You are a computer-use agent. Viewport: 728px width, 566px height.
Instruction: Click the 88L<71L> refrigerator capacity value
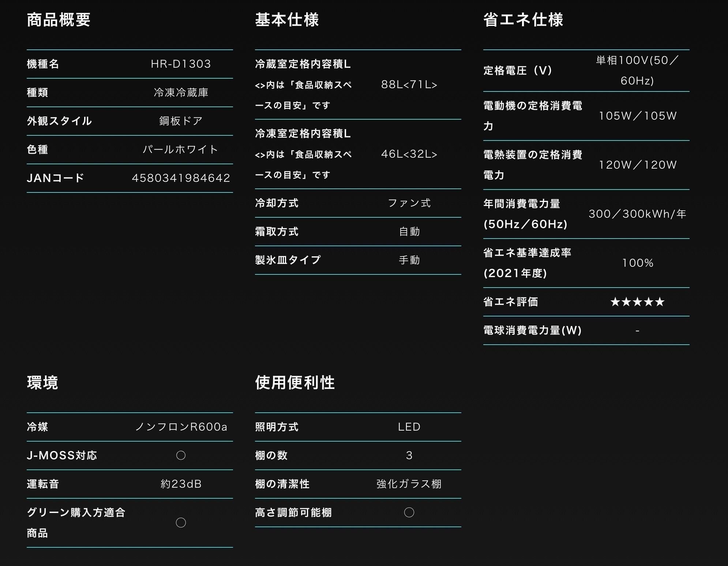click(x=409, y=85)
